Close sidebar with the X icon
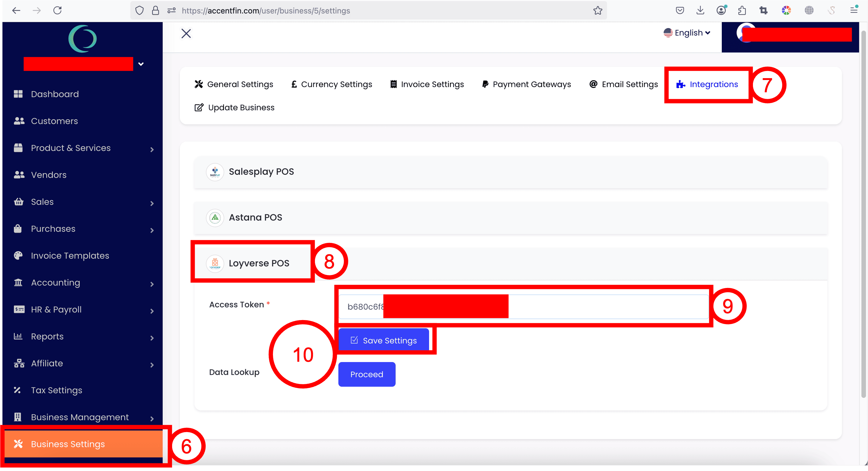The width and height of the screenshot is (868, 471). tap(186, 34)
